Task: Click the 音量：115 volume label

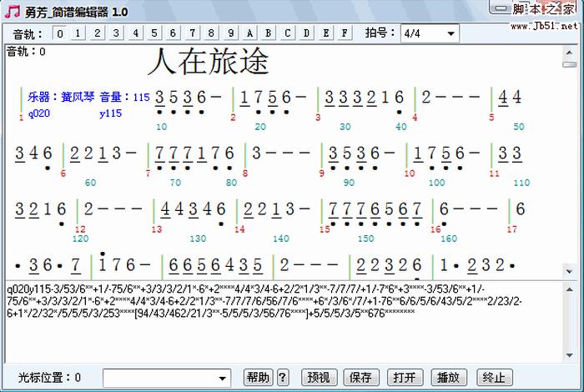Action: [x=124, y=98]
